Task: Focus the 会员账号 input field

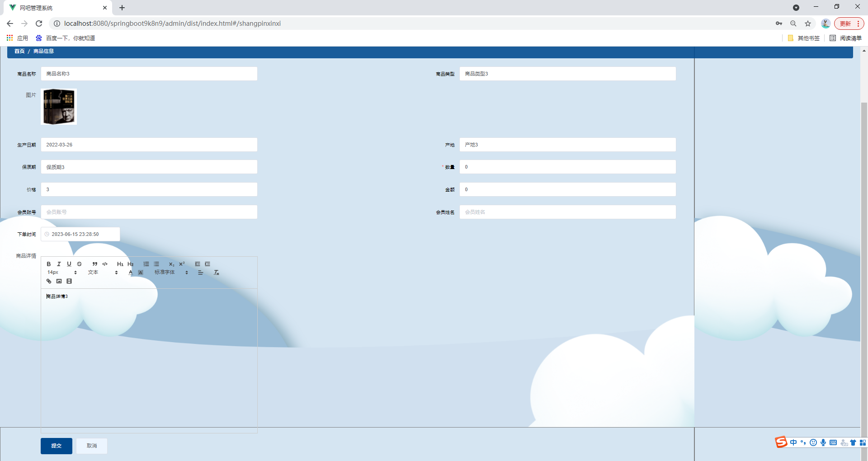Action: [149, 212]
